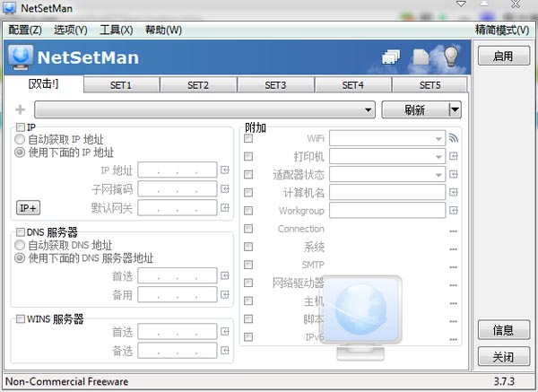This screenshot has width=538, height=392.
Task: Click the IP 地址 input field
Action: click(178, 170)
